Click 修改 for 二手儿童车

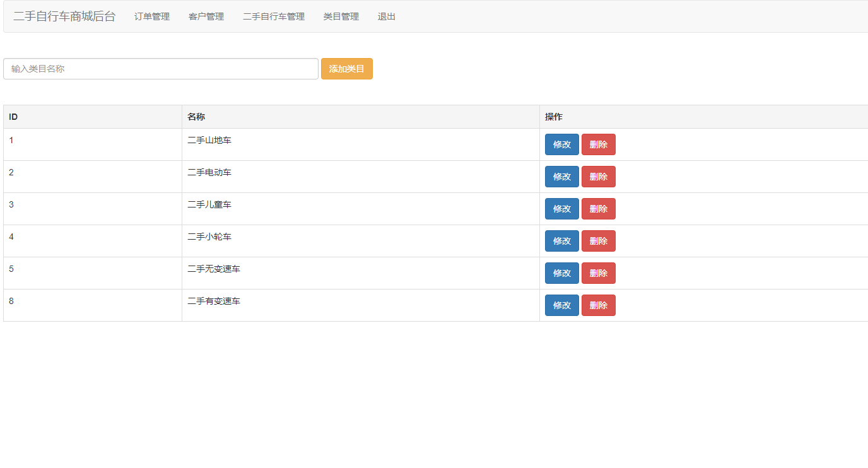point(561,209)
